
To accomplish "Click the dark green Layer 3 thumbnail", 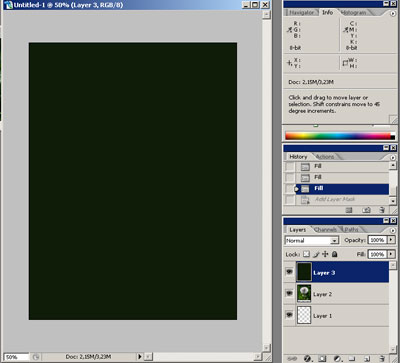I will click(x=304, y=272).
